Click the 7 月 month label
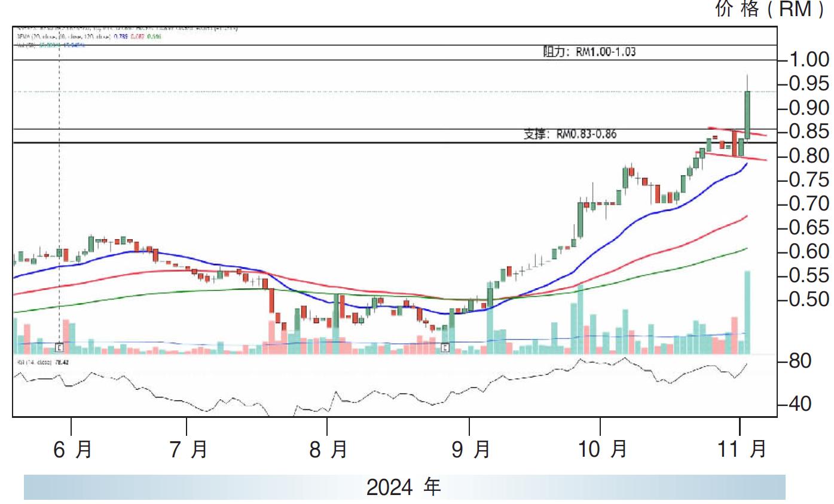This screenshot has width=834, height=504. pyautogui.click(x=188, y=449)
